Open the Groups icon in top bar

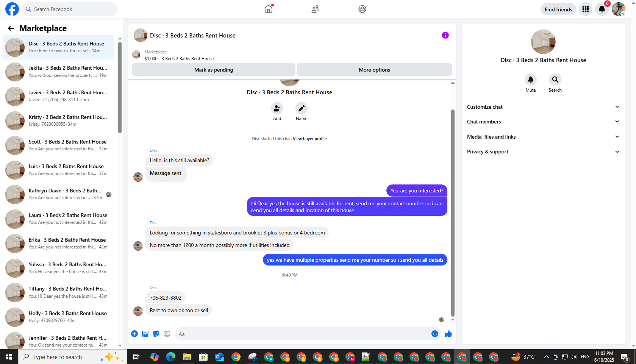(x=363, y=9)
